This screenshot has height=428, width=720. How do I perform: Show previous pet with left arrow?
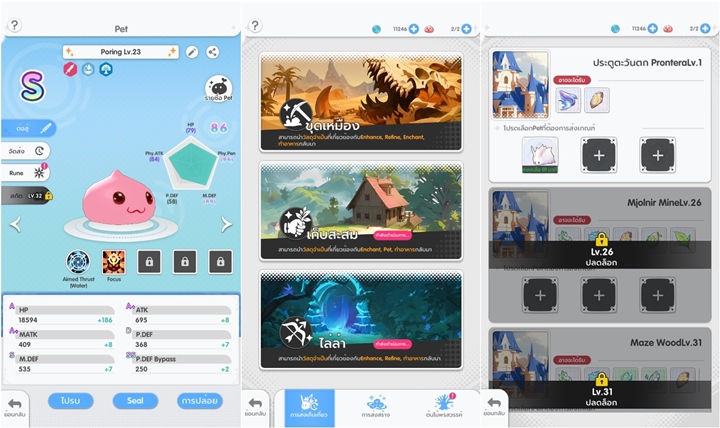pos(16,224)
